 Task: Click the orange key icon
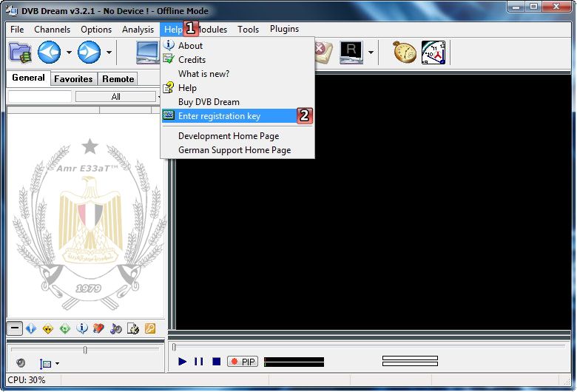tap(150, 328)
